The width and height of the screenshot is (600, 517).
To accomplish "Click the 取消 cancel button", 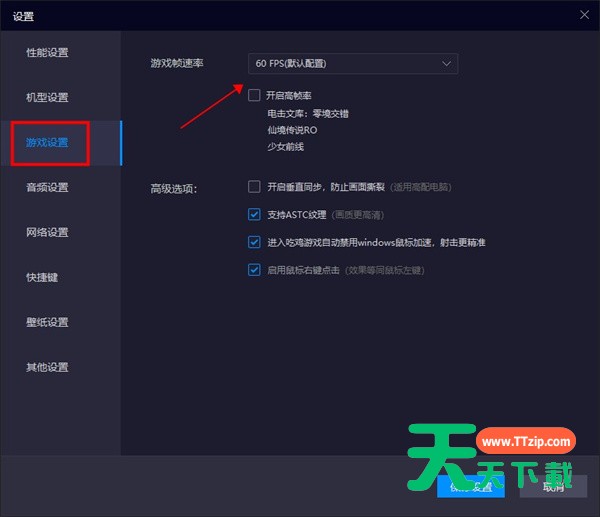I will (554, 487).
